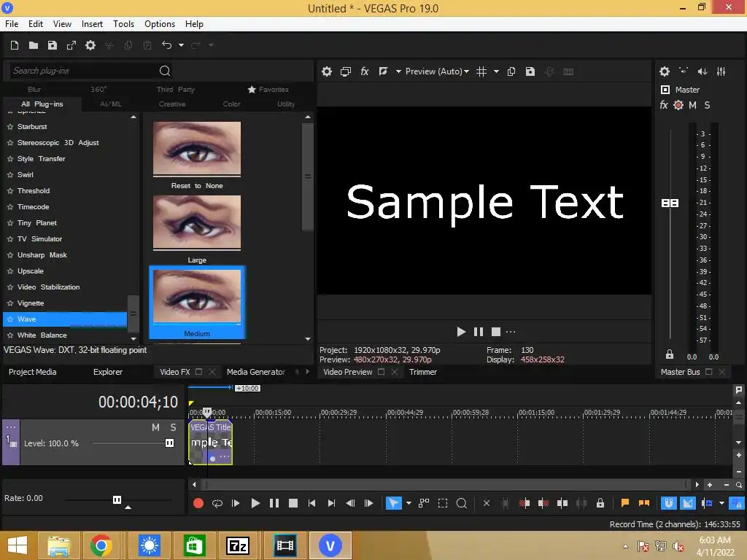Mute video track 1 with M
747x560 pixels.
tap(156, 427)
